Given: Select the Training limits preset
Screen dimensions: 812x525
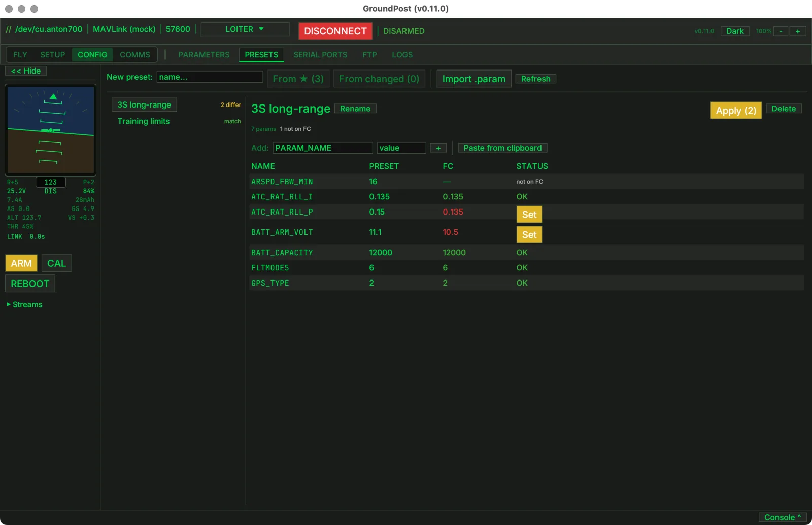Looking at the screenshot, I should [x=144, y=121].
